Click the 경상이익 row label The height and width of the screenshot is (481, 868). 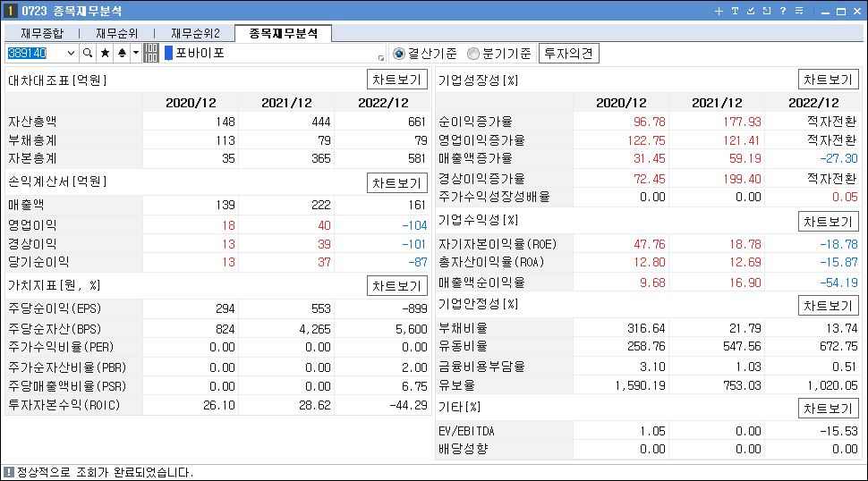click(x=32, y=244)
